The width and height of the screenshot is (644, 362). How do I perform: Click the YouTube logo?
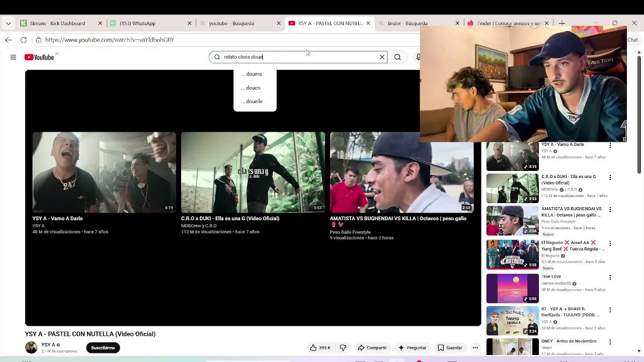(39, 57)
